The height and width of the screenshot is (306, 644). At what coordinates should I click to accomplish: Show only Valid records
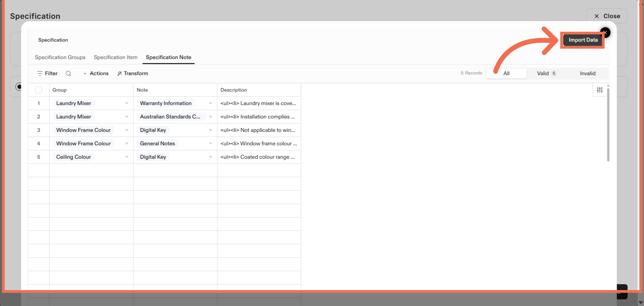(x=546, y=73)
